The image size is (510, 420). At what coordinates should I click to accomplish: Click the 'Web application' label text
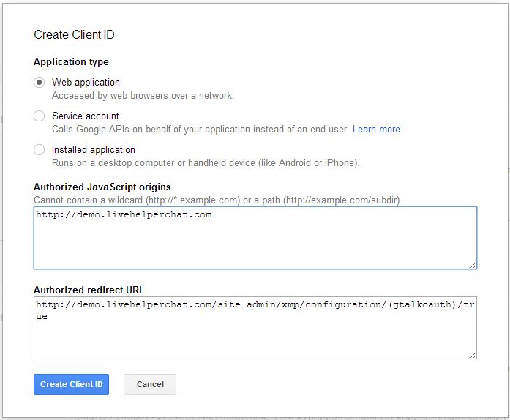click(86, 82)
